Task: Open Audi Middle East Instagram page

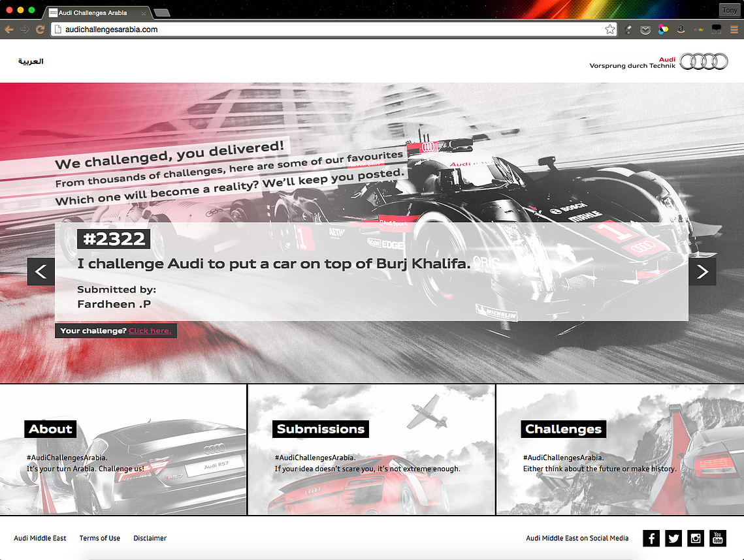Action: point(696,538)
